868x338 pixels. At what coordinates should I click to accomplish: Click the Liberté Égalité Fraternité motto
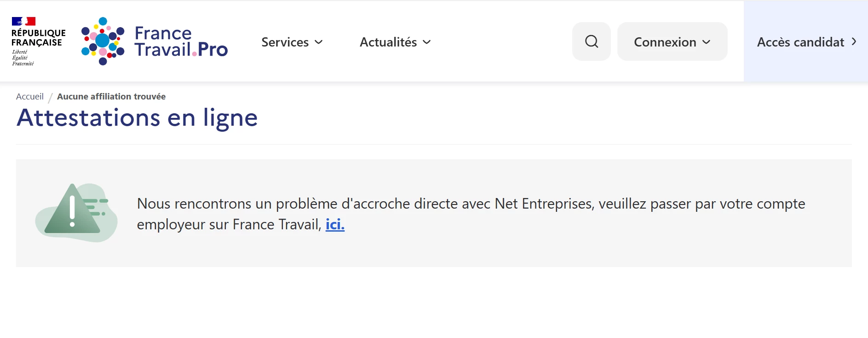(x=23, y=58)
